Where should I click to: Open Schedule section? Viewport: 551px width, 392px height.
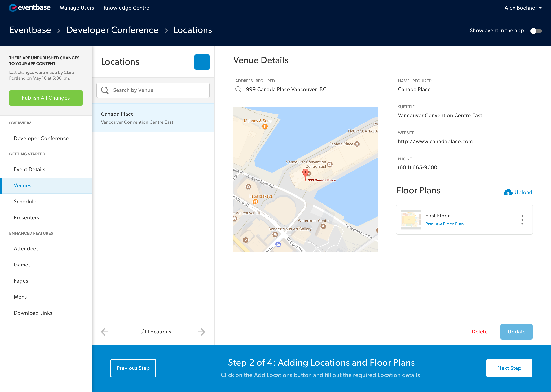tap(25, 202)
